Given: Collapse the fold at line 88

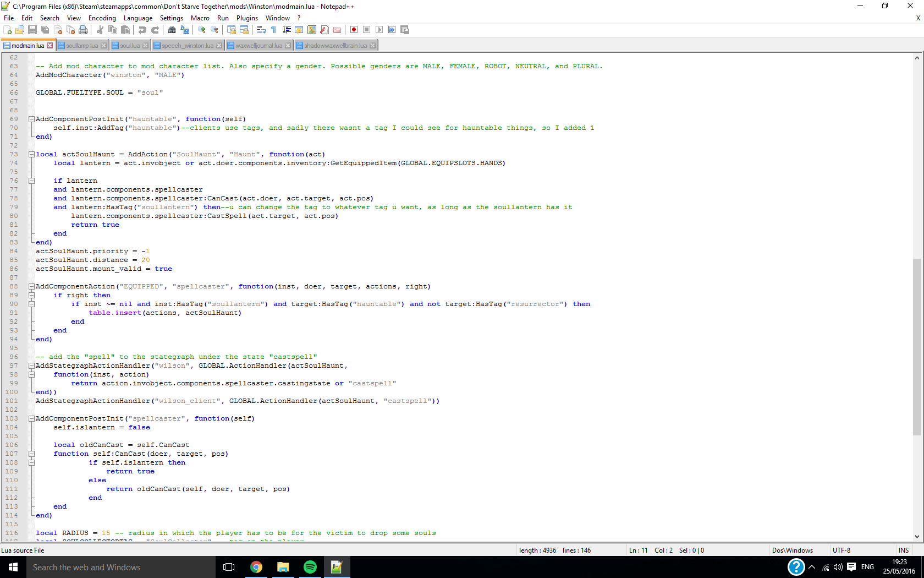Looking at the screenshot, I should (x=31, y=286).
